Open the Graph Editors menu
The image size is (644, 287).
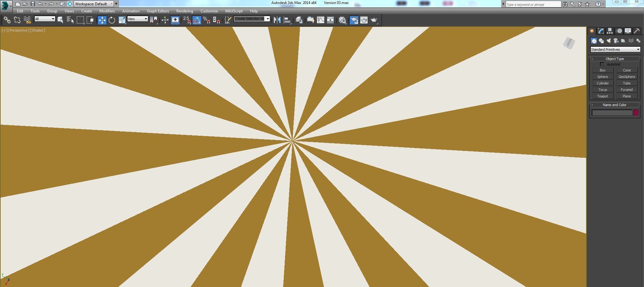(158, 11)
